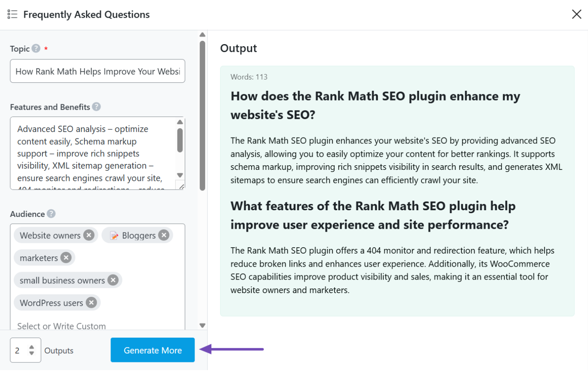Click the Features textarea scrollbar thumb
Screen dimensions: 588x386
180,140
